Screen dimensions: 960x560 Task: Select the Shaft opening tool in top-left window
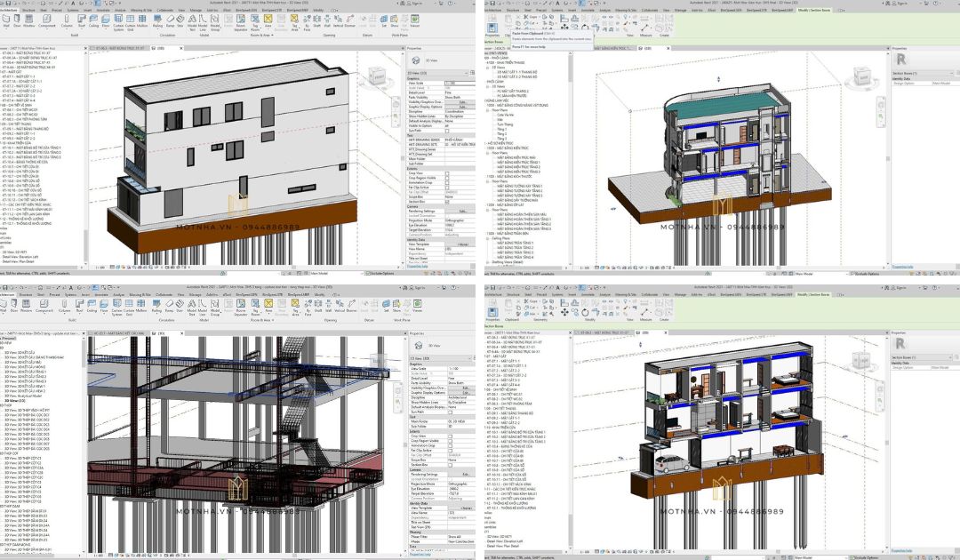click(x=316, y=21)
